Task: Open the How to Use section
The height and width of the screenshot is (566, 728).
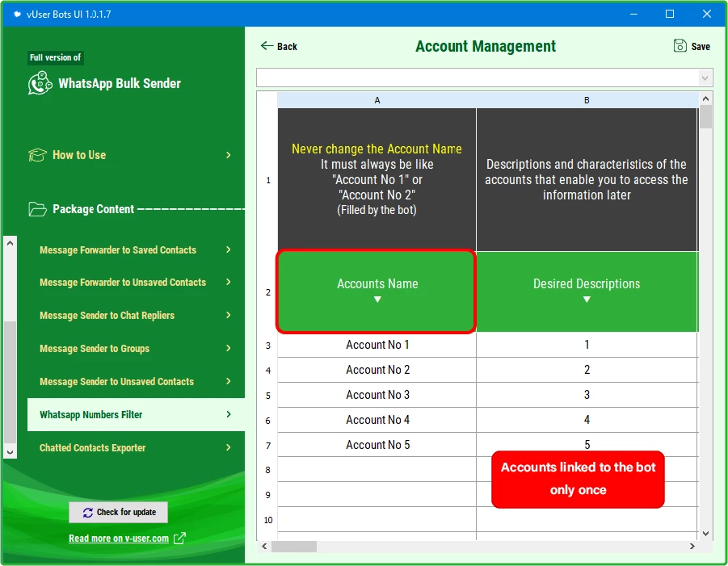Action: (79, 155)
